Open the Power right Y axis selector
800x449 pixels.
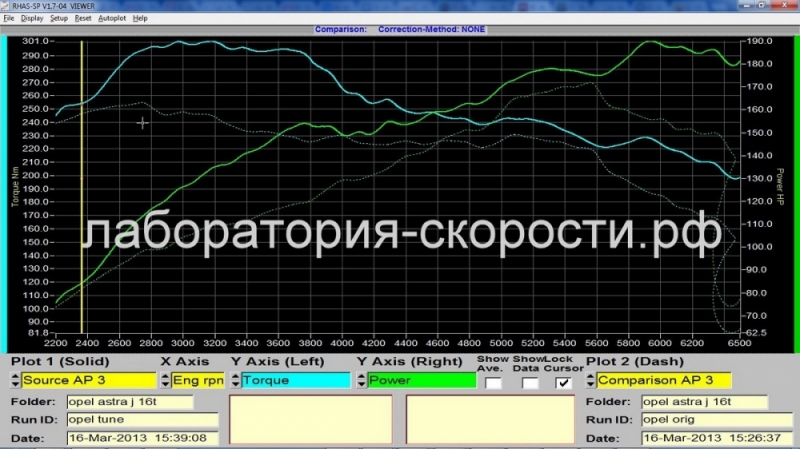(x=421, y=380)
